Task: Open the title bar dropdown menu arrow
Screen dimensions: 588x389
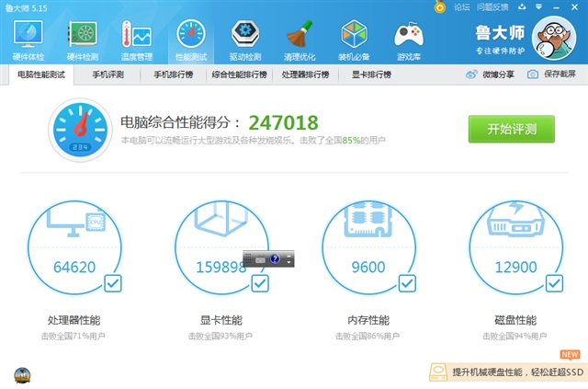Action: [x=538, y=6]
